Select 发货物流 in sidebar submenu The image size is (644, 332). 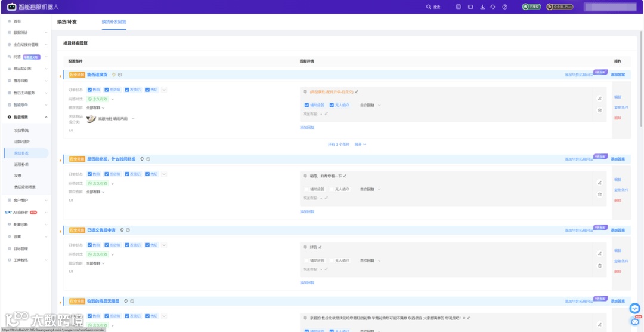click(21, 130)
